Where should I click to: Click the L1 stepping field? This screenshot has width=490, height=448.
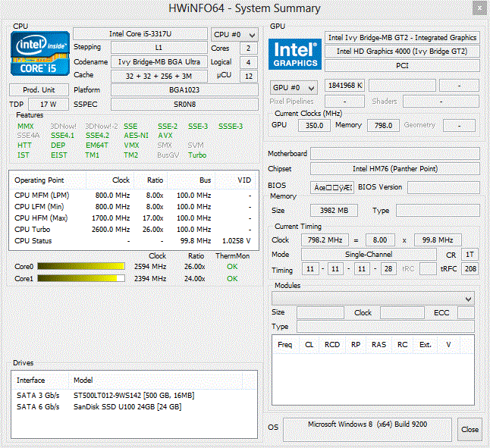159,48
